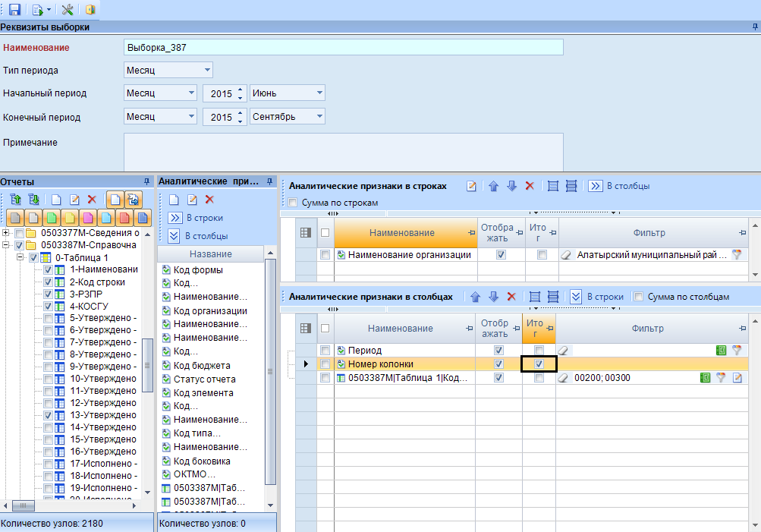The width and height of the screenshot is (761, 532).
Task: Delete selected column attribute with red X
Action: (511, 297)
